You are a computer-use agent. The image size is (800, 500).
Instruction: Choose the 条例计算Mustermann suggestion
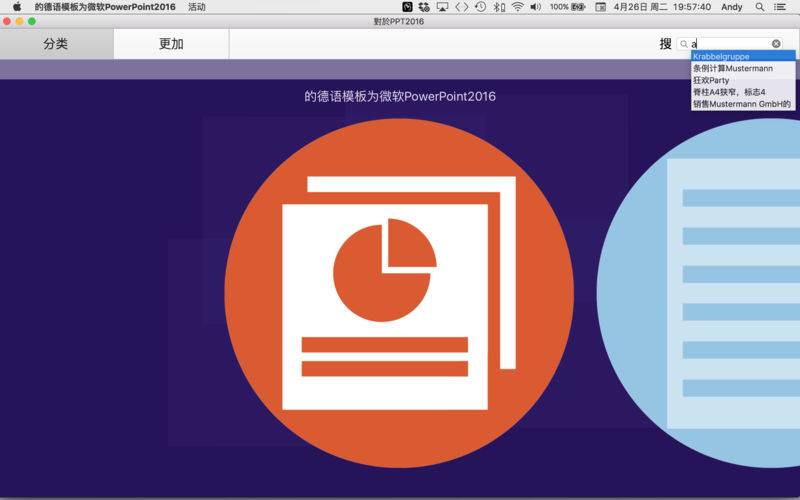coord(743,68)
